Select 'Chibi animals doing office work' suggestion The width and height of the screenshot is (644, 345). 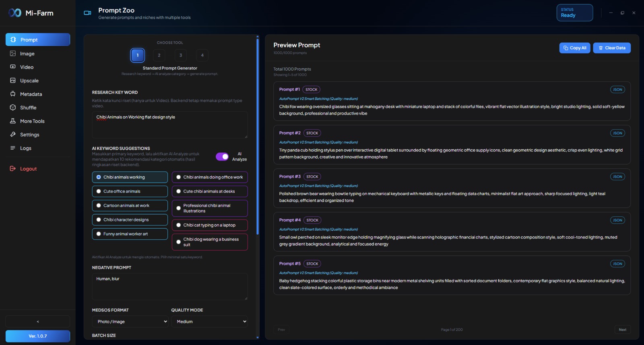[210, 177]
